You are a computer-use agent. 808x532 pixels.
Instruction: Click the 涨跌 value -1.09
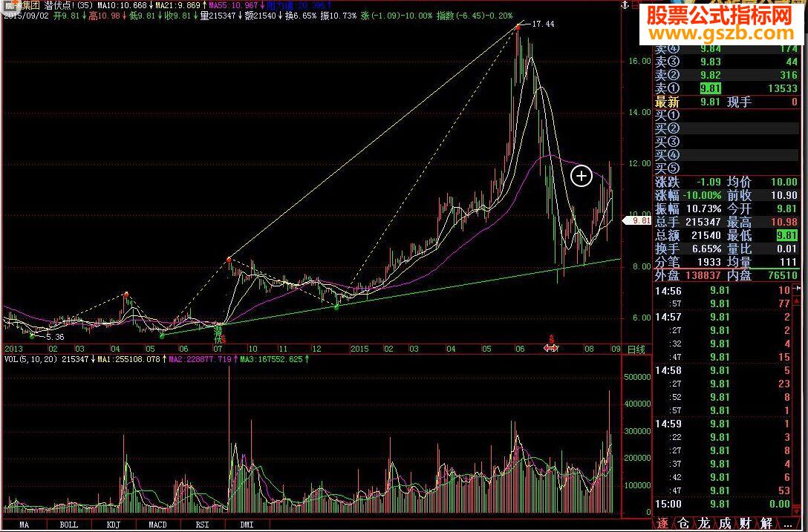(708, 182)
